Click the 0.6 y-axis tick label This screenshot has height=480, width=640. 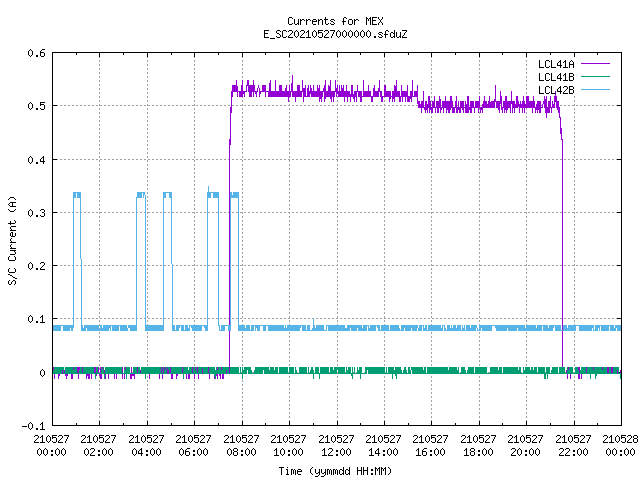[x=36, y=53]
